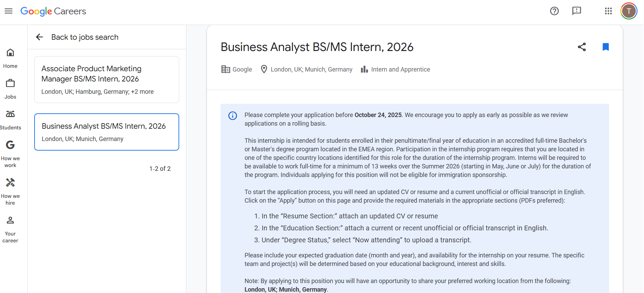Image resolution: width=644 pixels, height=293 pixels.
Task: Click the info icon in notice
Action: point(233,116)
